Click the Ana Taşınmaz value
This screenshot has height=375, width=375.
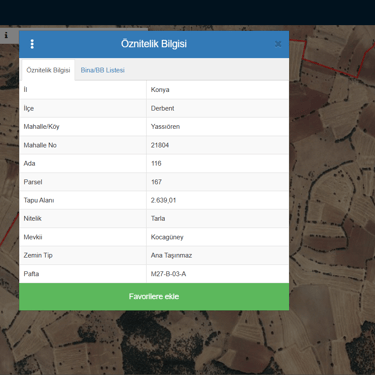(x=171, y=255)
